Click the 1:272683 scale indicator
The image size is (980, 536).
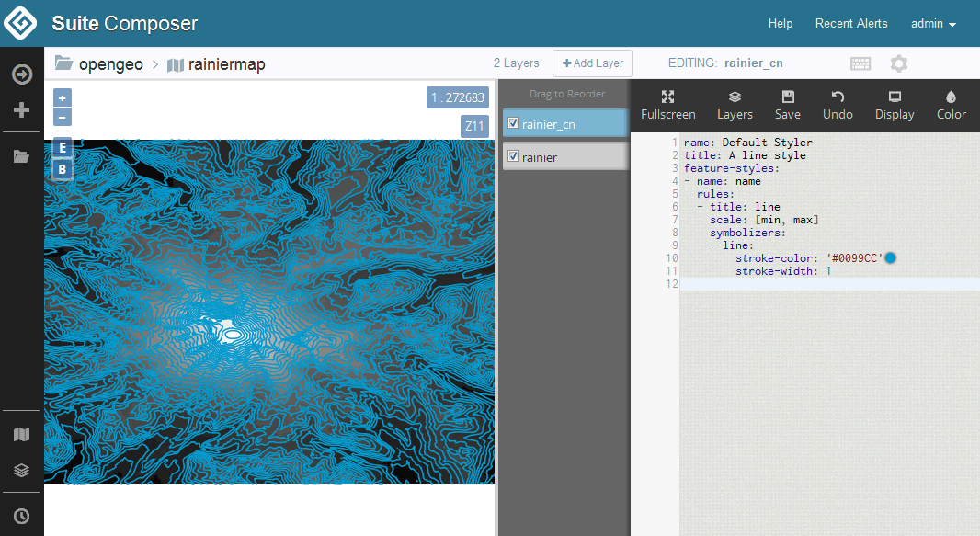[x=457, y=97]
